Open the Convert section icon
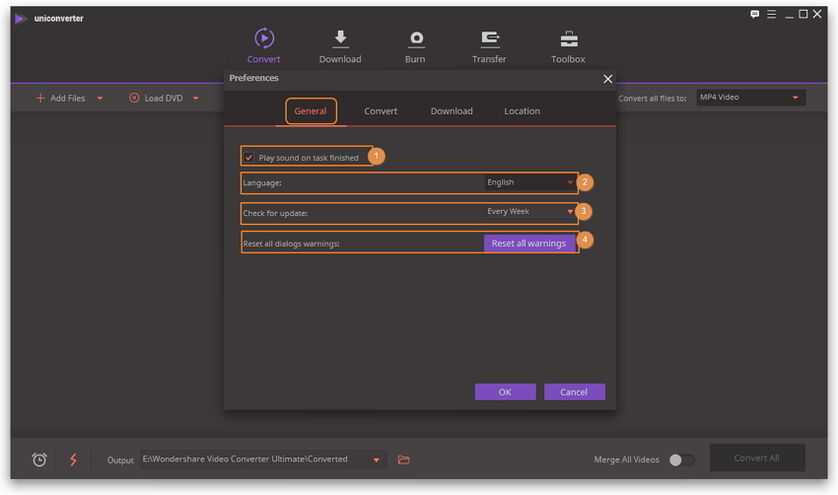The image size is (838, 495). click(x=264, y=39)
